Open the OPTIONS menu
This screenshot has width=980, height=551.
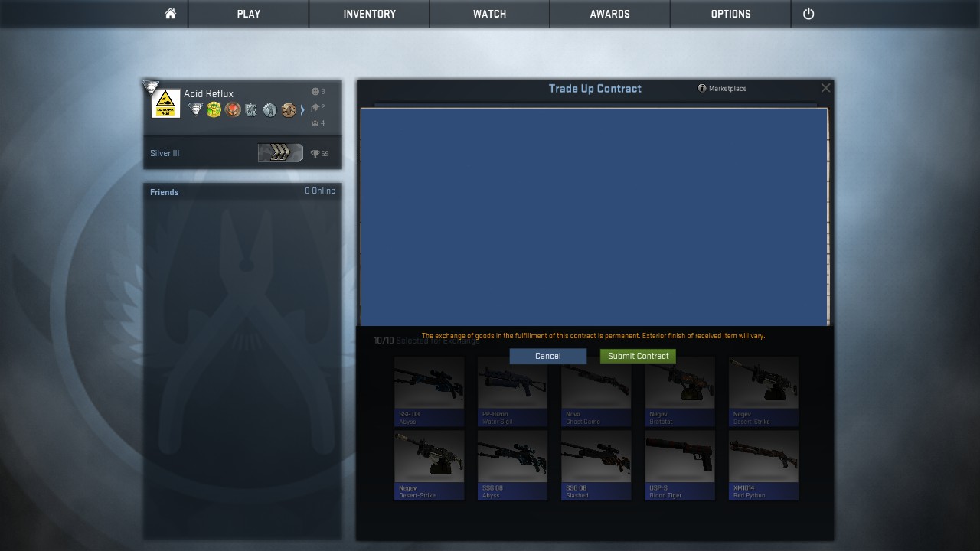[x=731, y=14]
